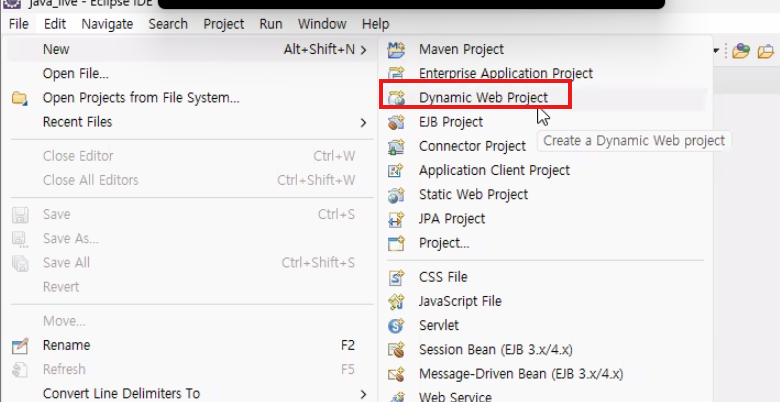Click the Connector Project icon
The height and width of the screenshot is (402, 780).
(x=396, y=146)
